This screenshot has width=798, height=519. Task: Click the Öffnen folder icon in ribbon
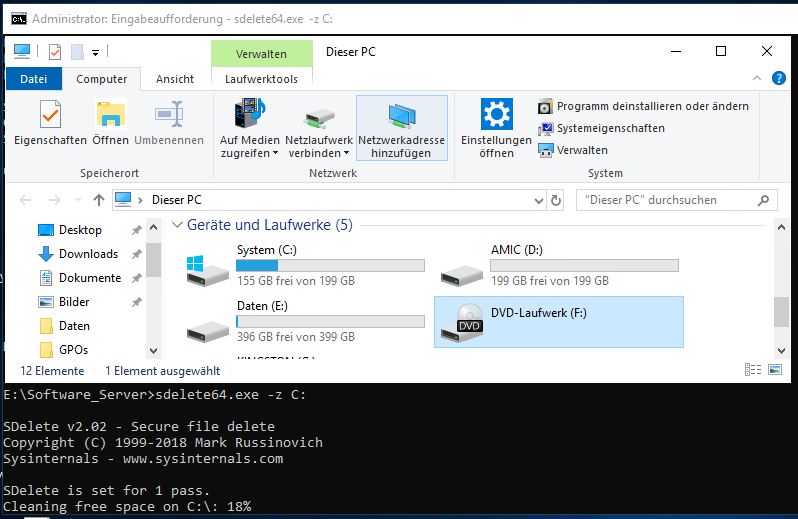pyautogui.click(x=110, y=116)
